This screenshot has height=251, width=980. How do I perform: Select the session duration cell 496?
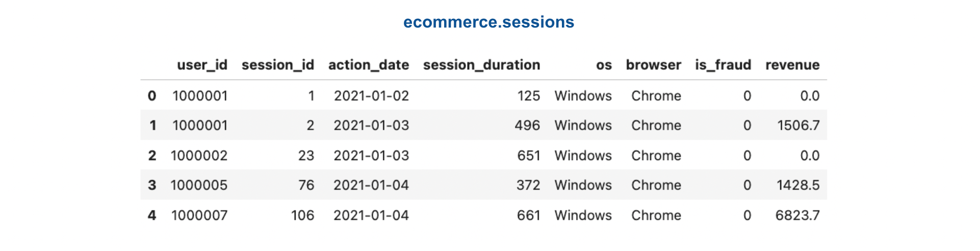tap(527, 125)
